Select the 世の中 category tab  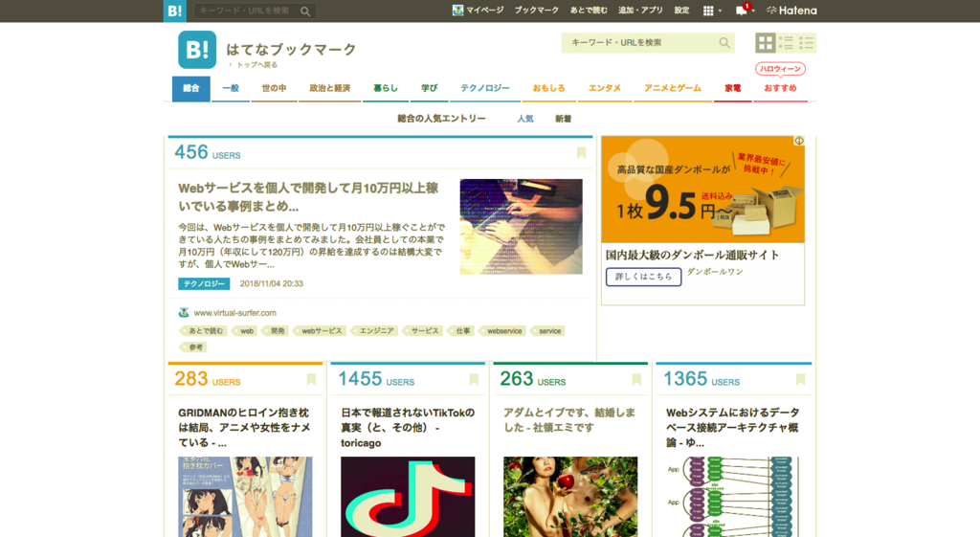point(274,89)
